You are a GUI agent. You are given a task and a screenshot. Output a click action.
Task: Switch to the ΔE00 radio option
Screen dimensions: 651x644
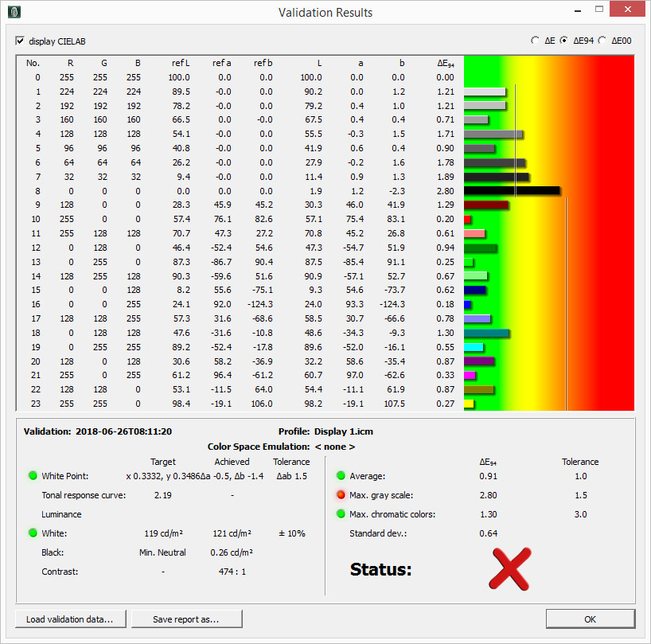(602, 41)
